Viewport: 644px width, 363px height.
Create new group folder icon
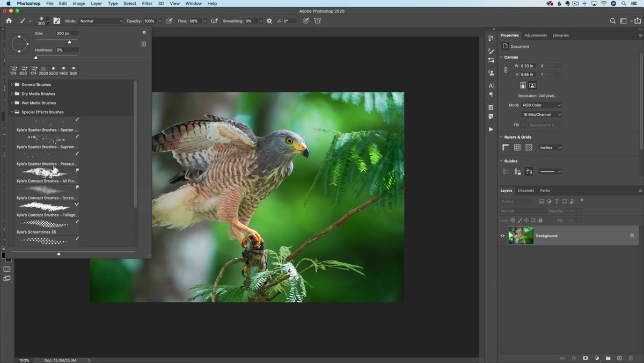(608, 358)
